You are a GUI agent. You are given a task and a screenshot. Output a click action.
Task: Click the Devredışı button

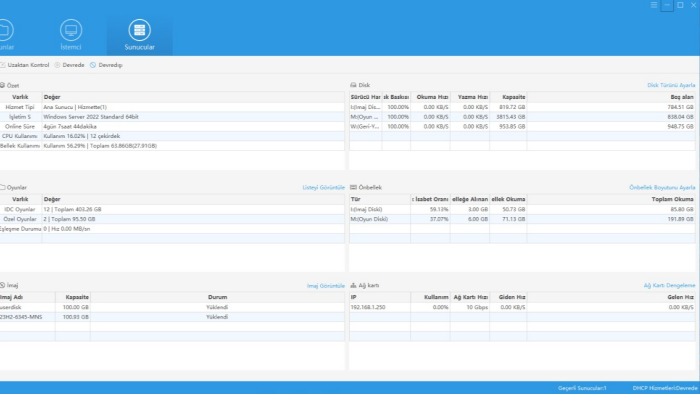pos(106,65)
